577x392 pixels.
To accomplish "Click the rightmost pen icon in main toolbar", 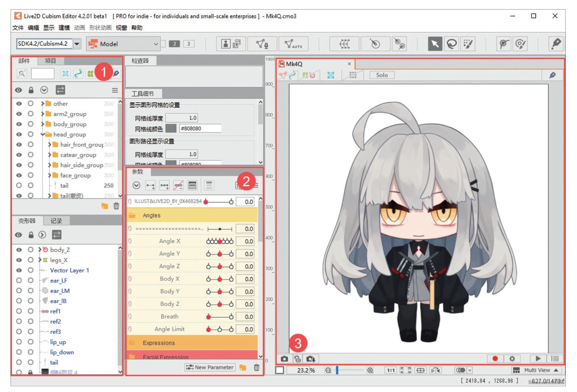I will [x=556, y=44].
